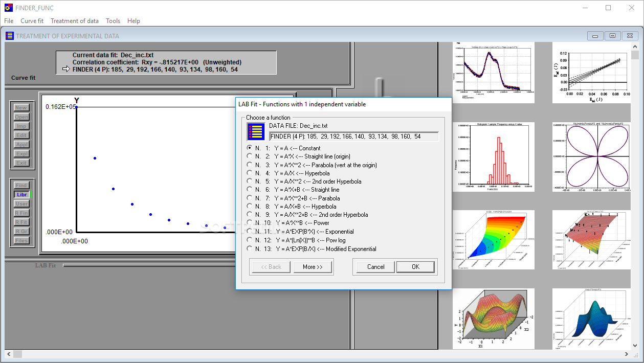Open the blue 3D peak surface thumbnail
644x363 pixels.
pos(591,320)
